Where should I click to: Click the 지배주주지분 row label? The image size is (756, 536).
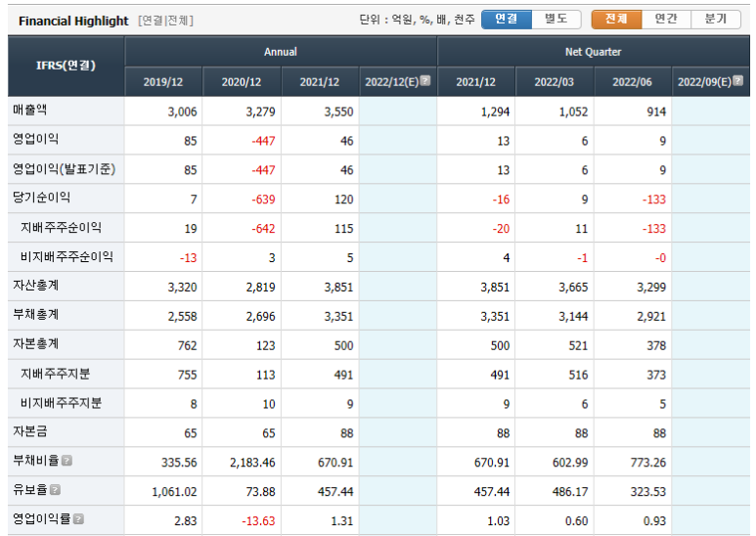point(55,374)
